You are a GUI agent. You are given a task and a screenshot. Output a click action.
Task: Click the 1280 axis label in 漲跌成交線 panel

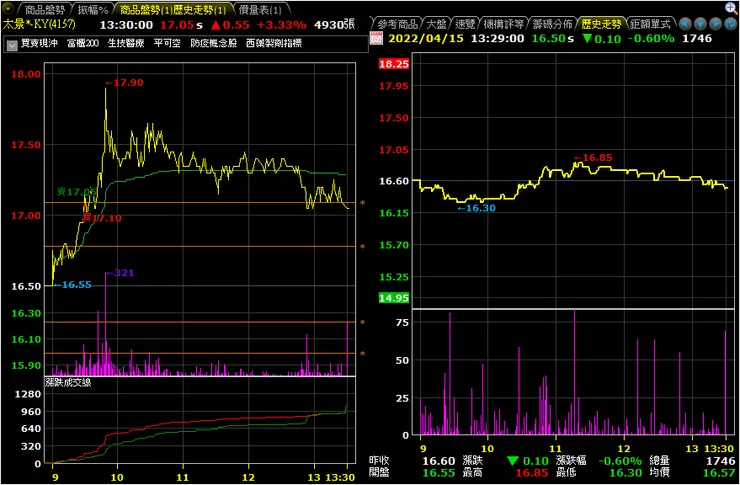(28, 394)
